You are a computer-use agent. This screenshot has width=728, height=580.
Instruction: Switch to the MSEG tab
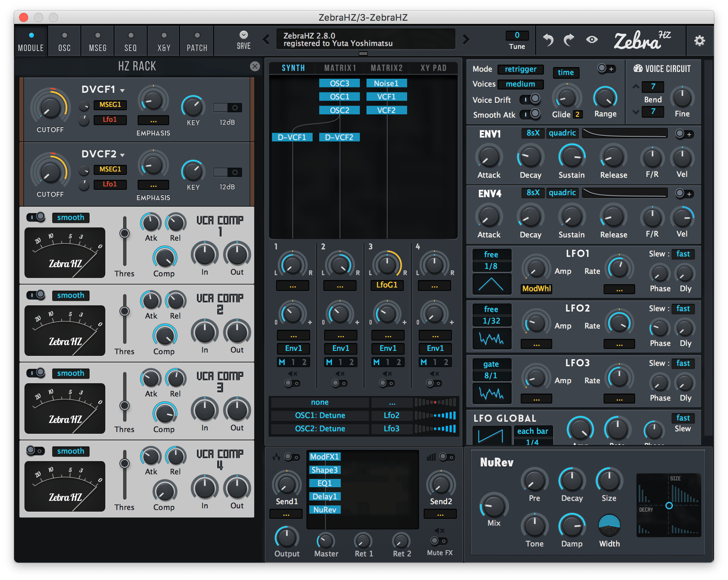[x=97, y=42]
